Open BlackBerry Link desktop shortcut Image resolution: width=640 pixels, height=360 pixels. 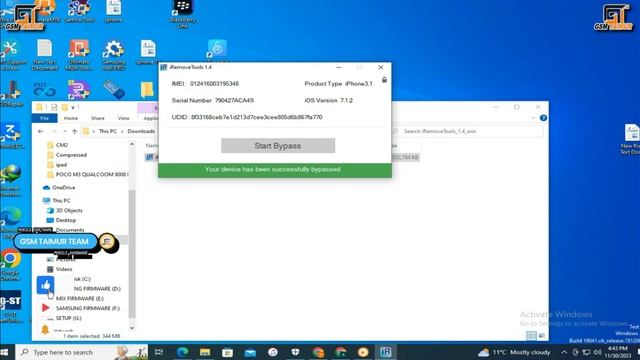tap(182, 13)
